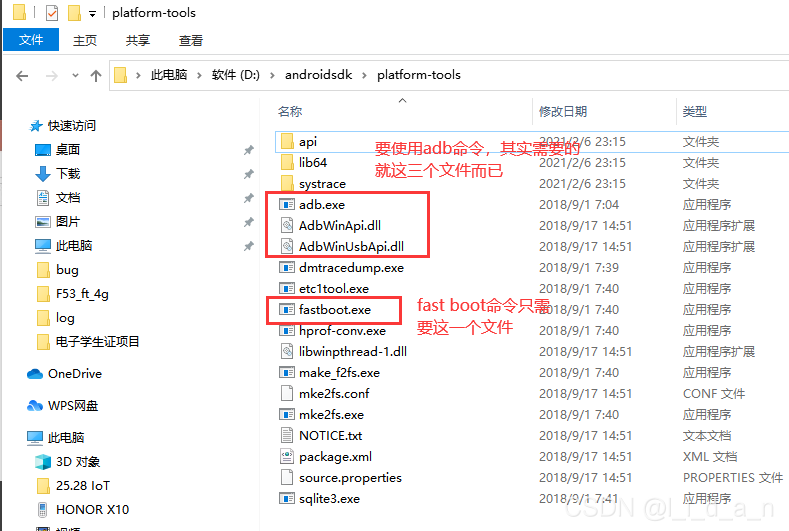Click the forward navigation arrow

click(51, 76)
